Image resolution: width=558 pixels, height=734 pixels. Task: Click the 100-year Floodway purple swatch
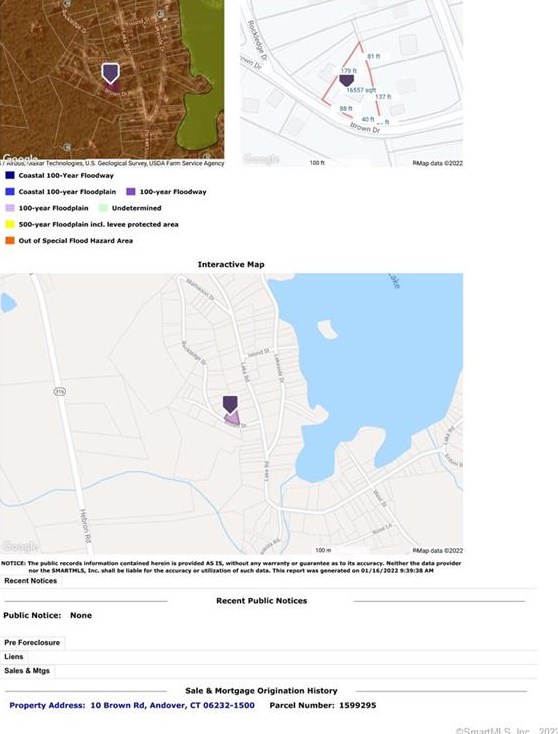[131, 191]
